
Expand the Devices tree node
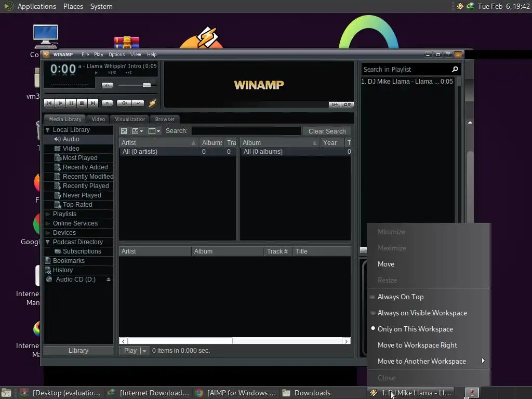pyautogui.click(x=48, y=233)
